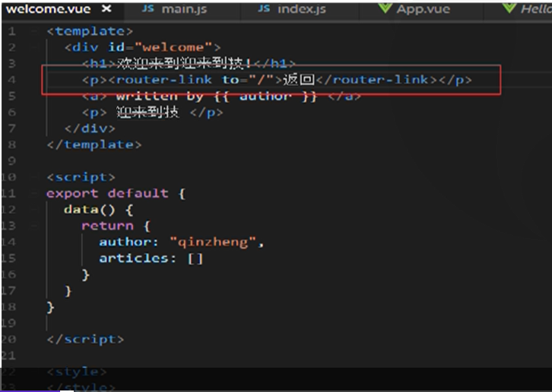552x392 pixels.
Task: Click line number 9 in the gutter
Action: pyautogui.click(x=12, y=161)
